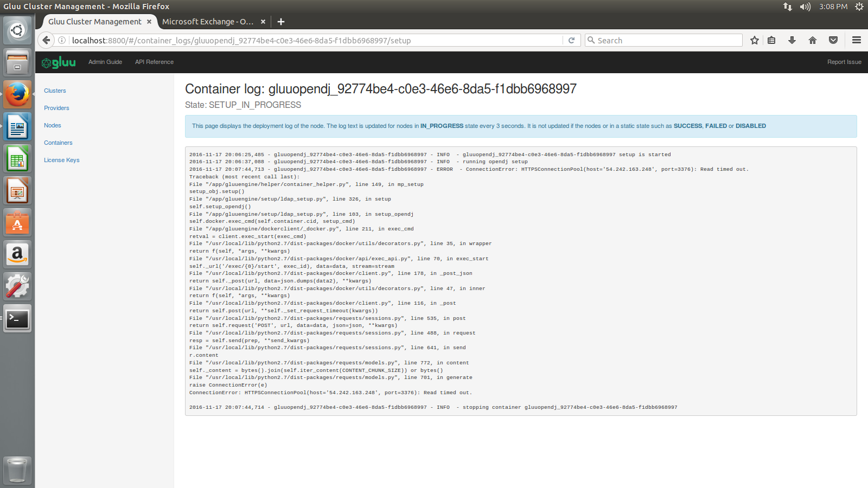Reload the current page
The height and width of the screenshot is (488, 868).
(x=571, y=40)
